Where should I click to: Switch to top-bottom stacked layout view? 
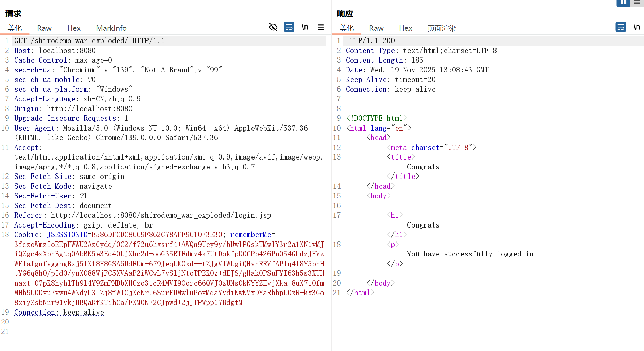click(637, 3)
